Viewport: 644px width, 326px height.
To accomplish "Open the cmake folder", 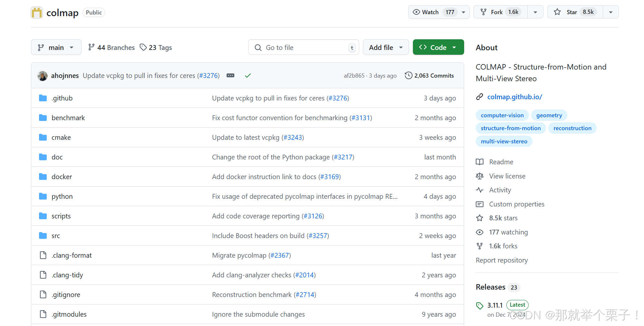I will click(61, 138).
